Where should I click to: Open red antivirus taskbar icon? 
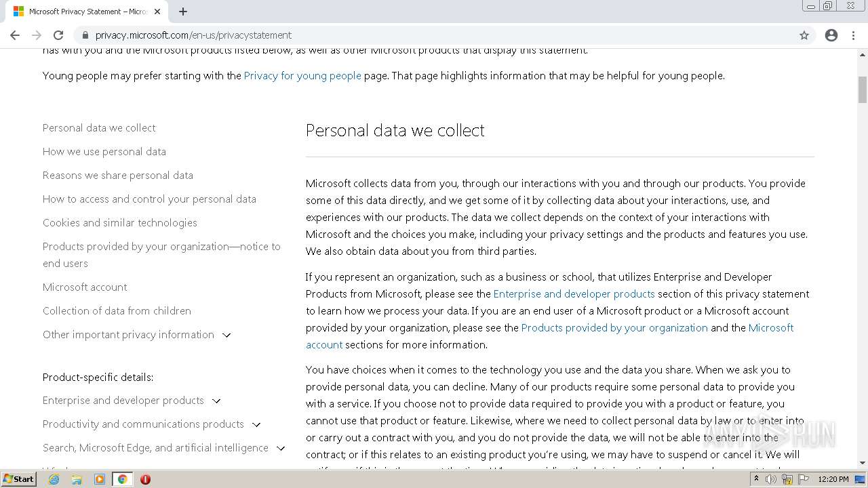(x=145, y=479)
